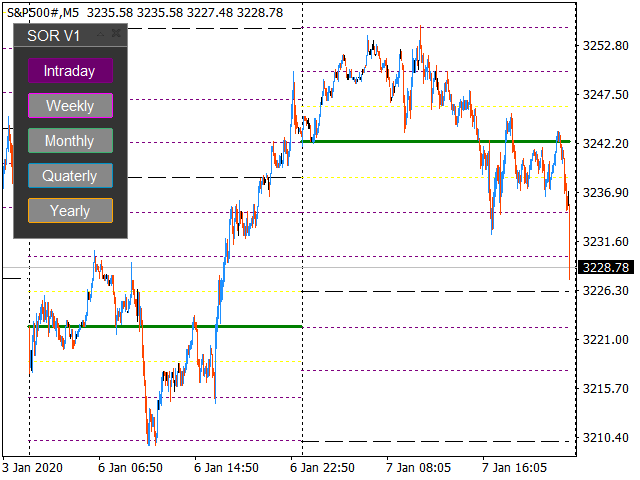Collapse the SOR V1 panel
Viewport: 640px width, 480px height.
coord(101,34)
